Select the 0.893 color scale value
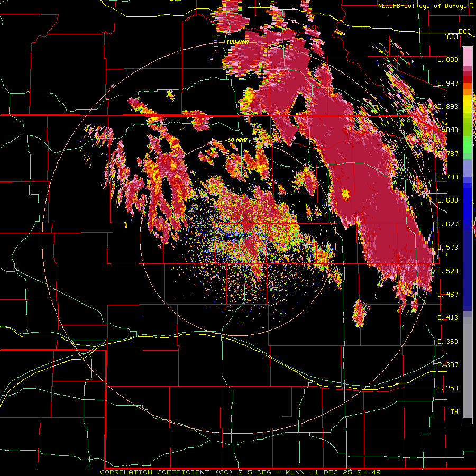This screenshot has width=476, height=476. tap(448, 106)
